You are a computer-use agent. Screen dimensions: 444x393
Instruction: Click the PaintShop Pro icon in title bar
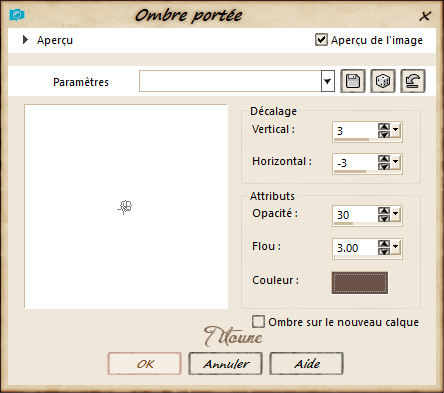[x=17, y=15]
